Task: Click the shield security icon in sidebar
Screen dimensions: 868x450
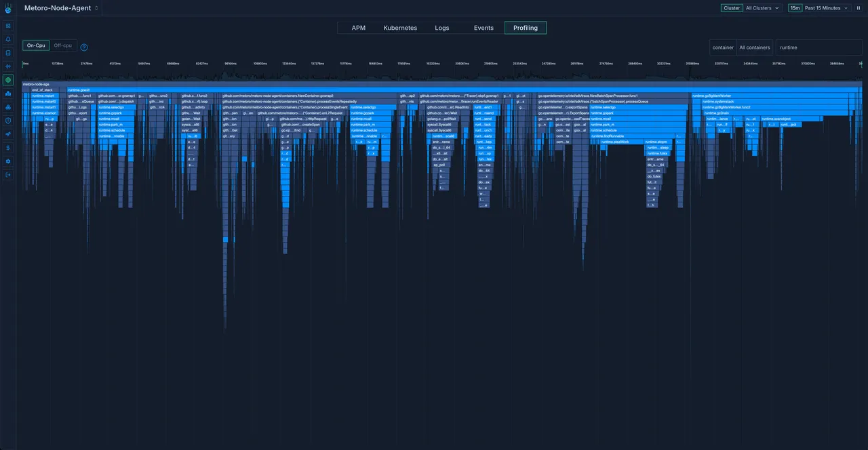Action: click(8, 121)
